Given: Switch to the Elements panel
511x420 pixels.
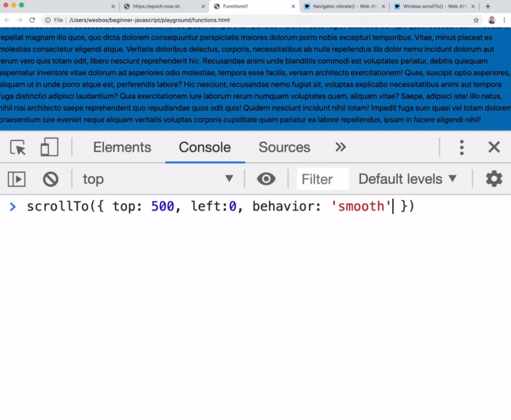Looking at the screenshot, I should (x=121, y=147).
